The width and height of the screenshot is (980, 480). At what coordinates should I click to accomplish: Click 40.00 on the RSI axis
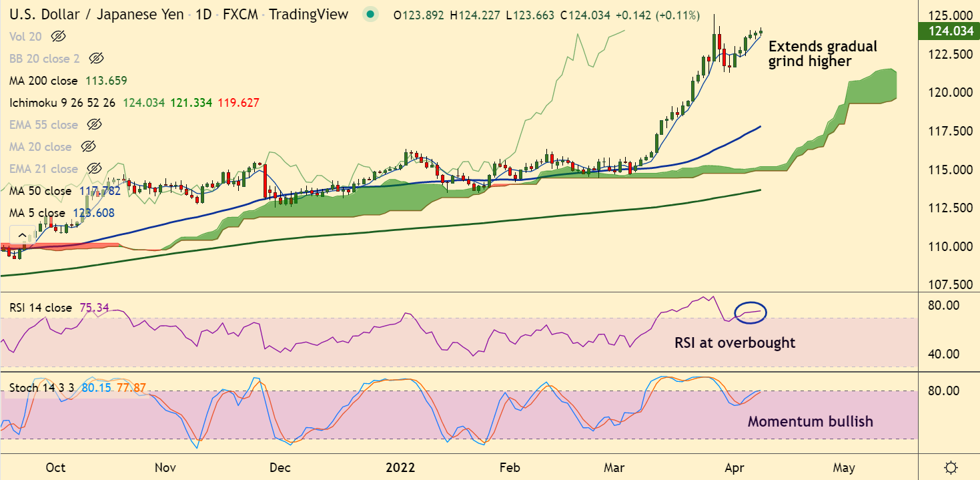(944, 354)
